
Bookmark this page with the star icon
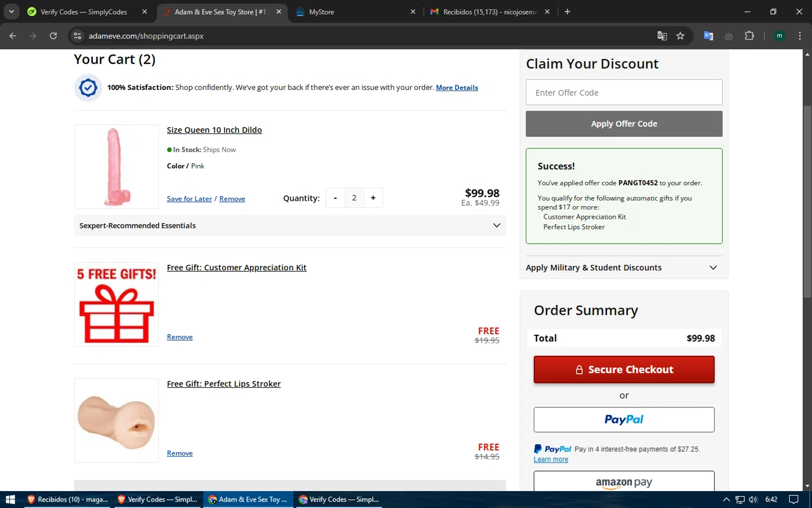point(680,36)
